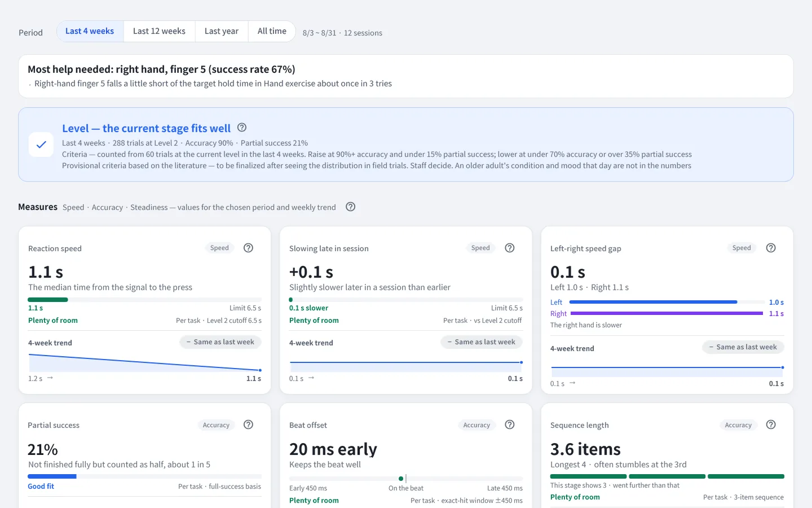Click the '8/3 ~ 8/31 · 12 sessions' text
812x508 pixels.
(x=342, y=33)
